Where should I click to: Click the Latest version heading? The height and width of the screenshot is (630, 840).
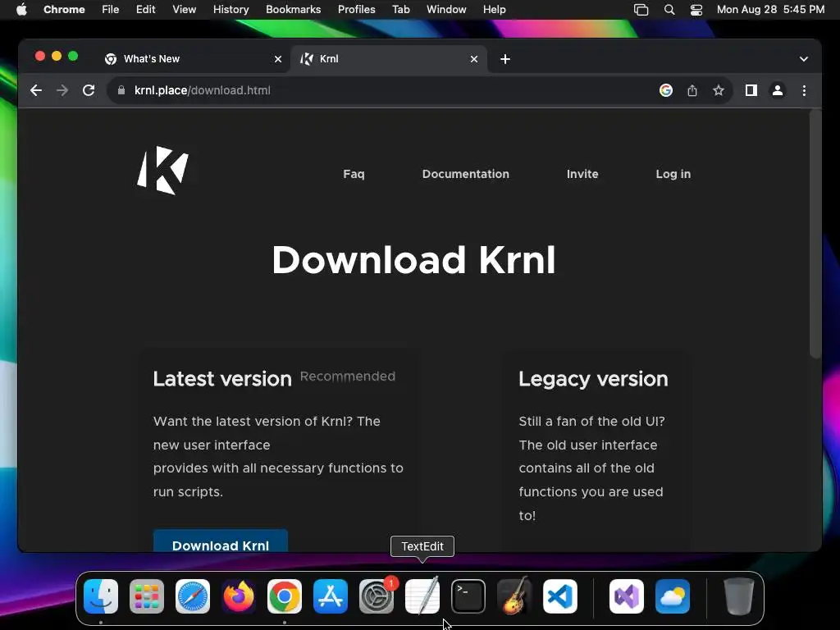[222, 379]
